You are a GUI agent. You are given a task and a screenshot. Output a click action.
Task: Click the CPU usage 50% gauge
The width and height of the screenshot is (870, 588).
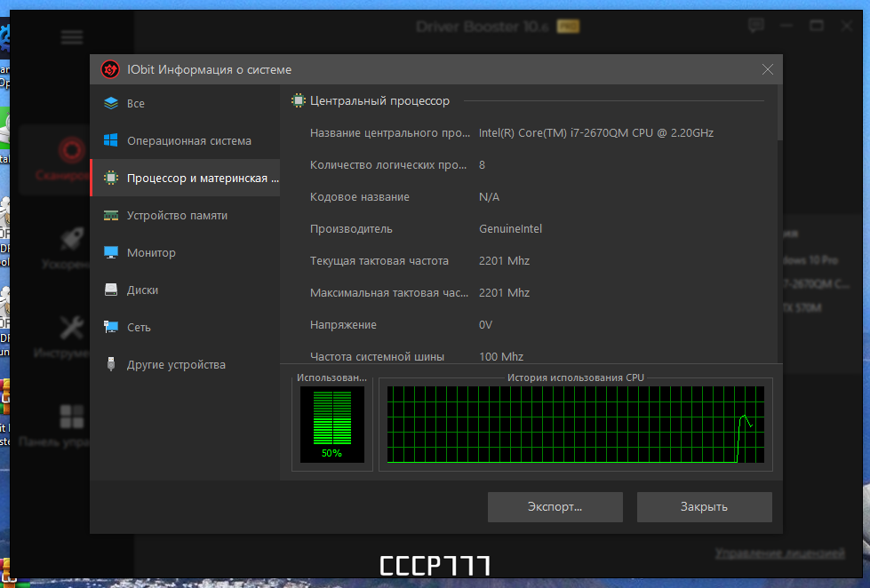click(331, 425)
